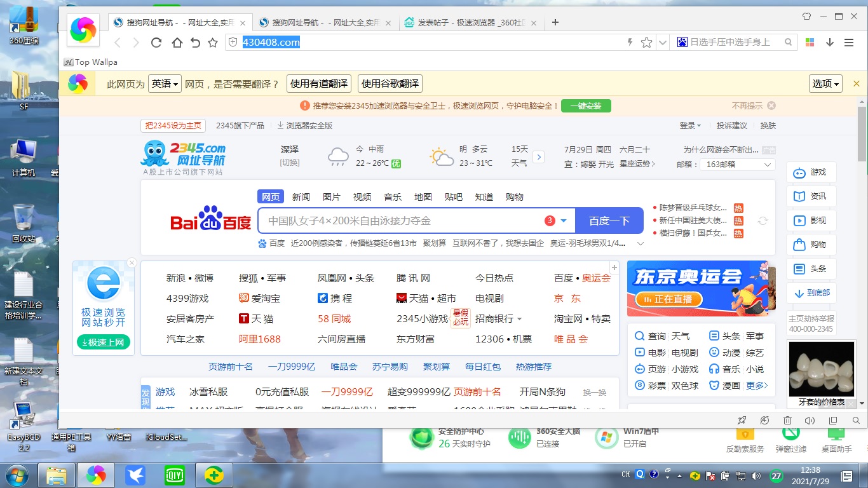
Task: Open the downloads arrow icon
Action: point(830,43)
